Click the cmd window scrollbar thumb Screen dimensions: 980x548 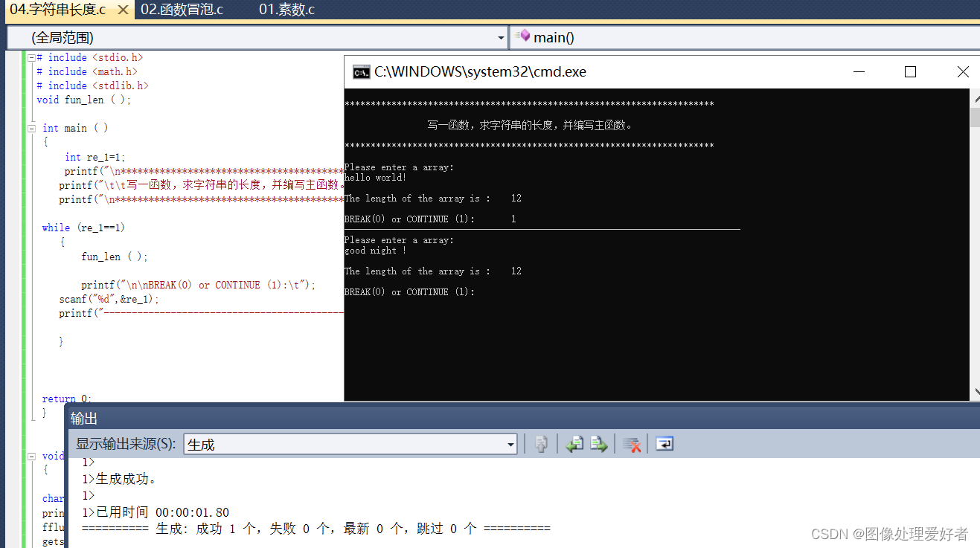(x=975, y=117)
